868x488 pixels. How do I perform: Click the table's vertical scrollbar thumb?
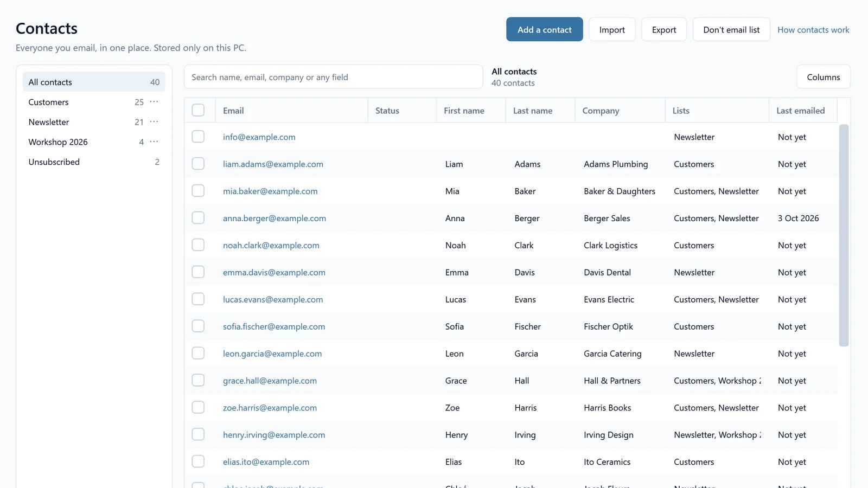tap(843, 235)
